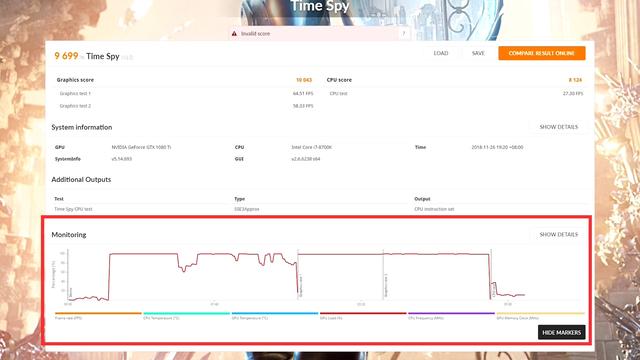Screen dimensions: 640x360
Task: Click the HIDE MARKERS button
Action: pyautogui.click(x=561, y=332)
